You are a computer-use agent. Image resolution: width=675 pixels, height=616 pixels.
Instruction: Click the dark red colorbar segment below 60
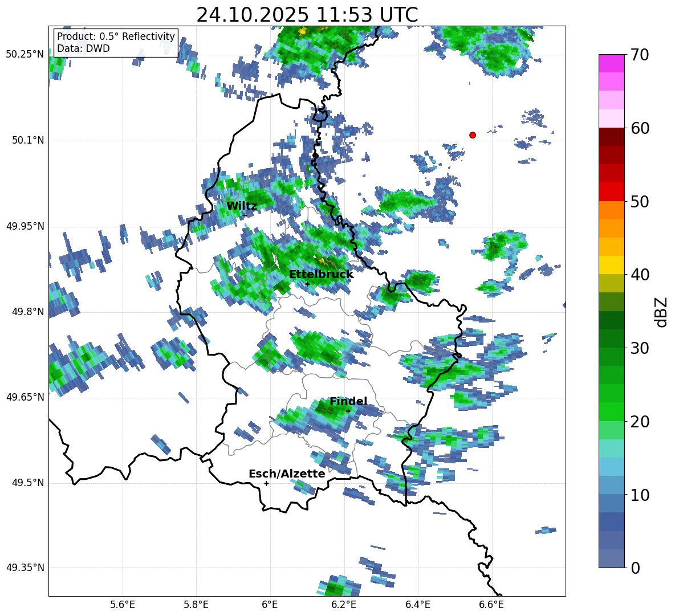[x=611, y=137]
